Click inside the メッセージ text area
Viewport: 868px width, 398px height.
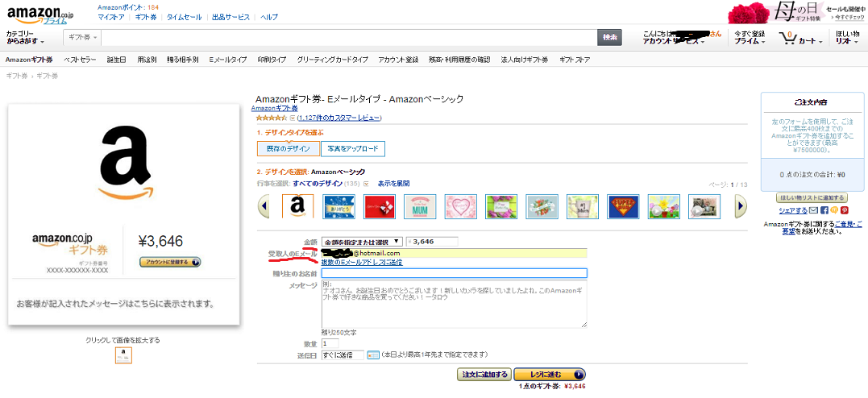(454, 304)
